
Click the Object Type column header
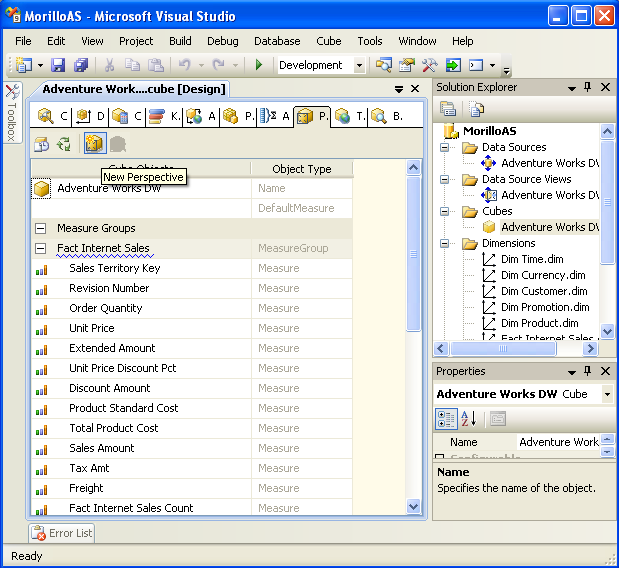click(x=302, y=169)
